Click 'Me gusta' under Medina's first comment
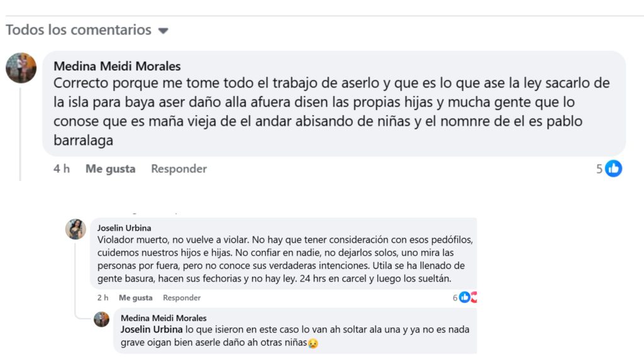 coord(109,168)
